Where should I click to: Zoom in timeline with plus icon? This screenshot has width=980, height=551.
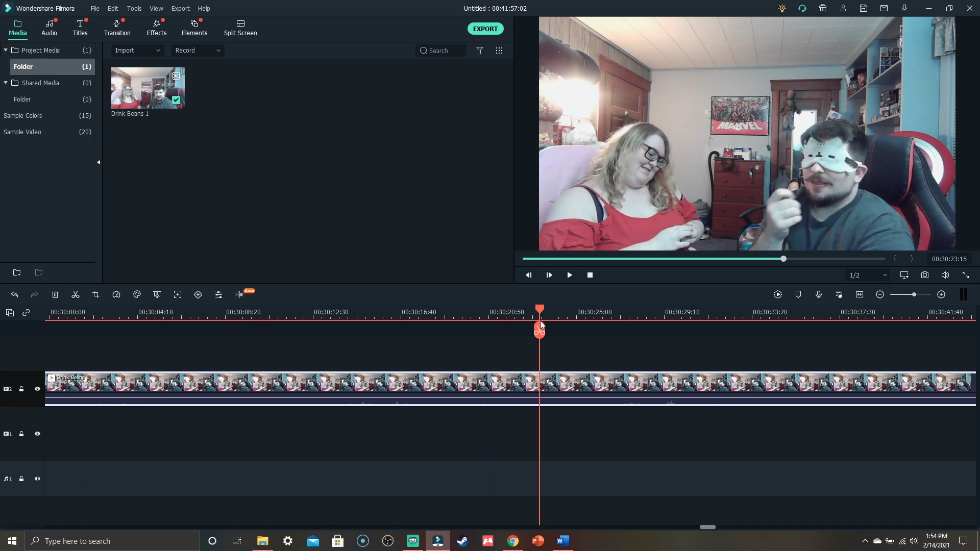[x=941, y=295]
